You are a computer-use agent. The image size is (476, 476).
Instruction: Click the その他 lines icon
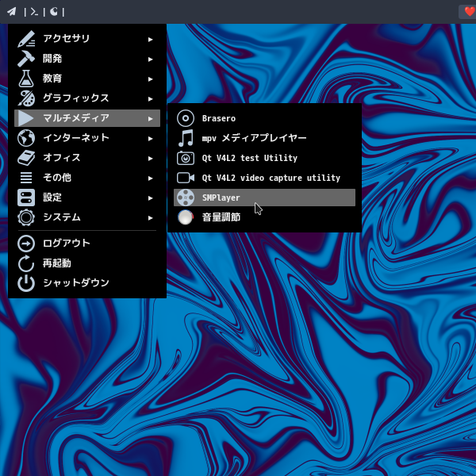[26, 178]
